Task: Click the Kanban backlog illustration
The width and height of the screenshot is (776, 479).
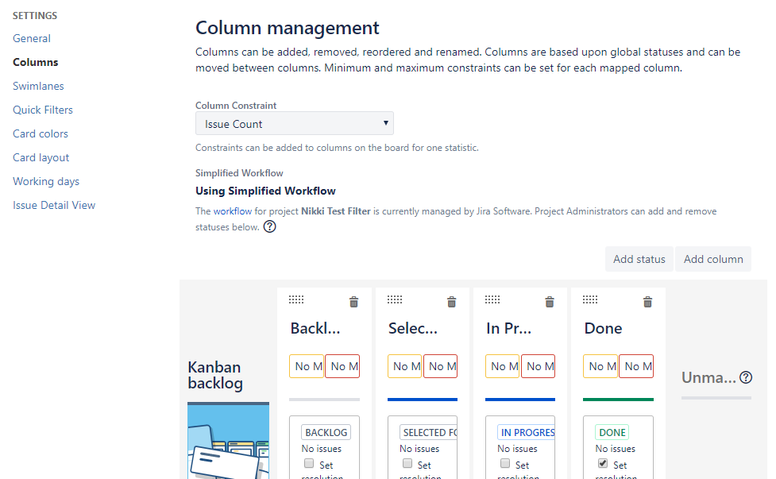Action: [228, 440]
